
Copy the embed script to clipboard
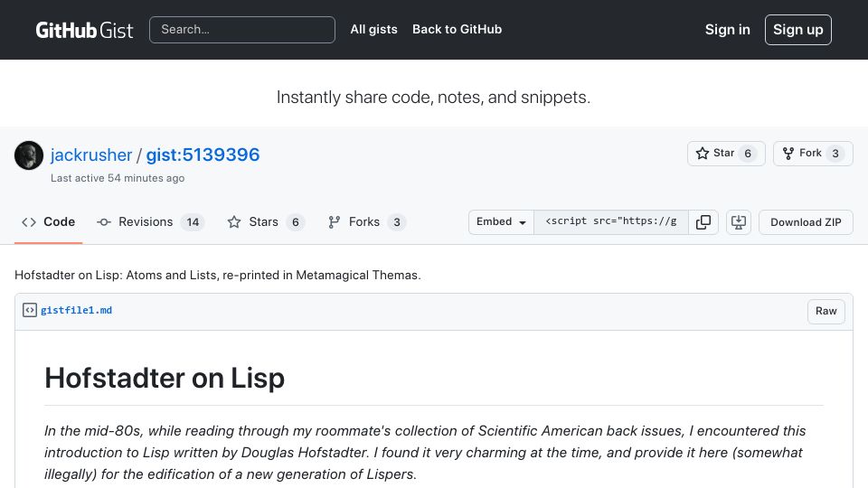coord(703,222)
